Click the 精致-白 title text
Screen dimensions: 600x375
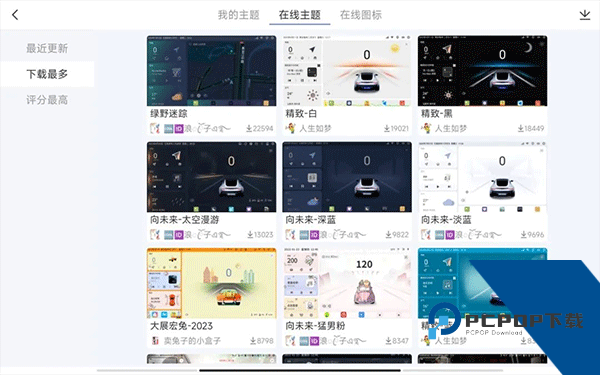click(x=301, y=114)
